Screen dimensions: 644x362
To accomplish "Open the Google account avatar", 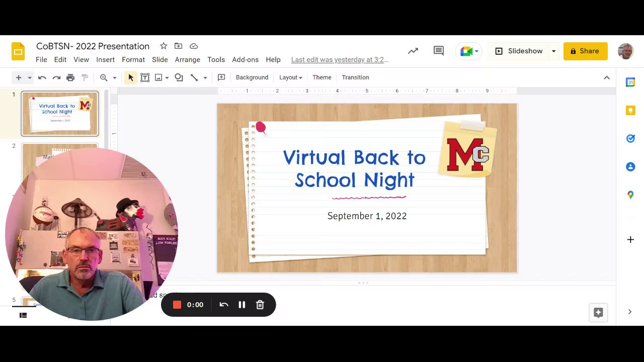I will 625,51.
